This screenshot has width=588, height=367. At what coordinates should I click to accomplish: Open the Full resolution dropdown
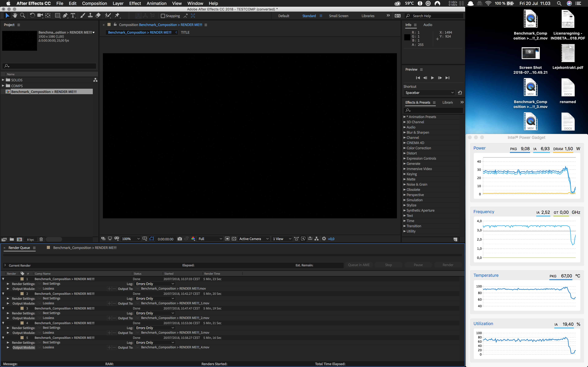pyautogui.click(x=210, y=239)
